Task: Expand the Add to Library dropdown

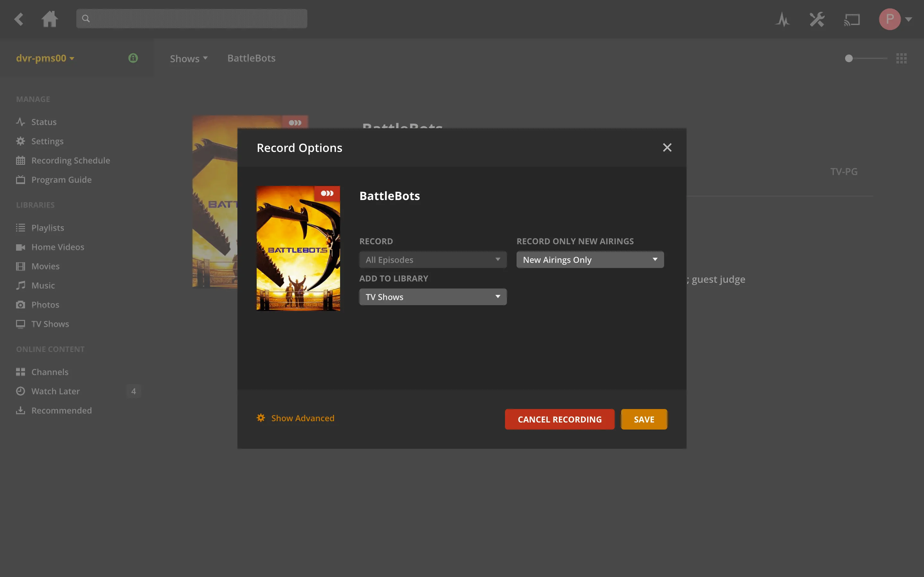Action: tap(432, 297)
